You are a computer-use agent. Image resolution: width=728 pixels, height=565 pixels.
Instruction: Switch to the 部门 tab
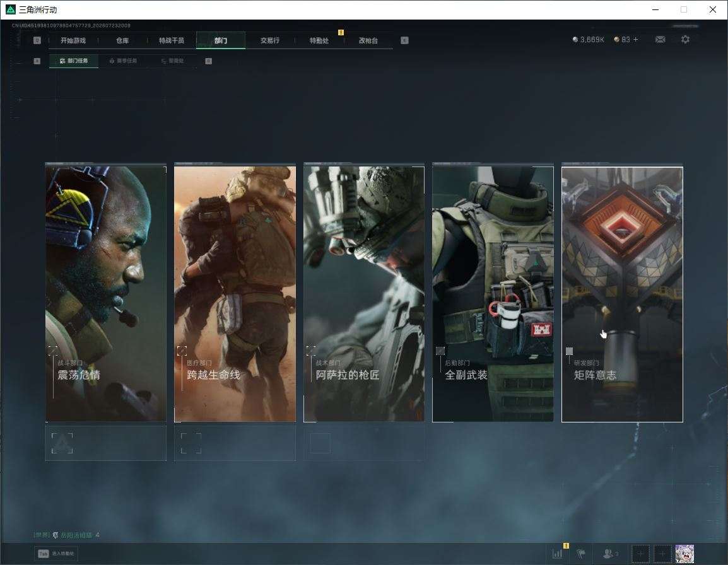[221, 40]
